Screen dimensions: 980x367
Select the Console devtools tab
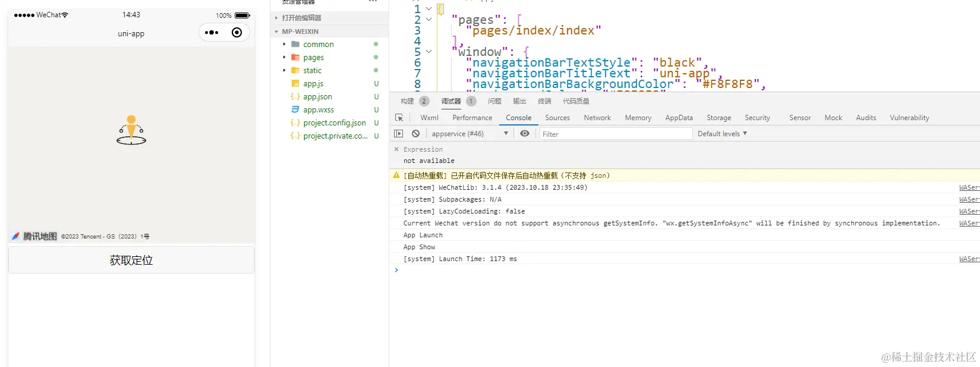tap(519, 117)
